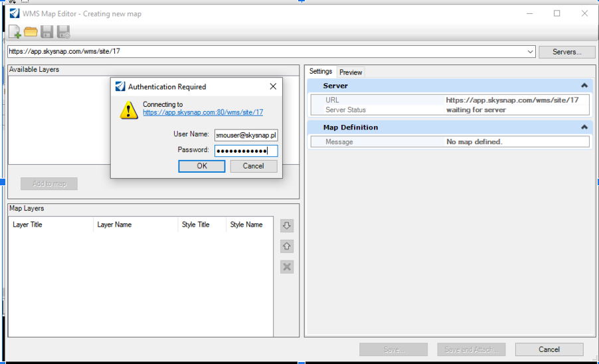Maximize the WMS Map Editor window
Image resolution: width=599 pixels, height=364 pixels.
pyautogui.click(x=557, y=13)
